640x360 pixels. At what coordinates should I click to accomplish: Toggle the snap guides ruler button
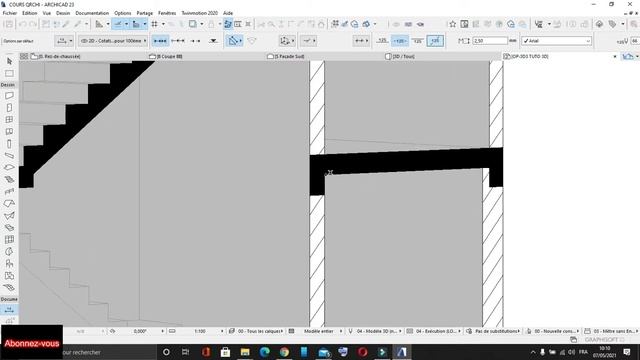point(136,24)
